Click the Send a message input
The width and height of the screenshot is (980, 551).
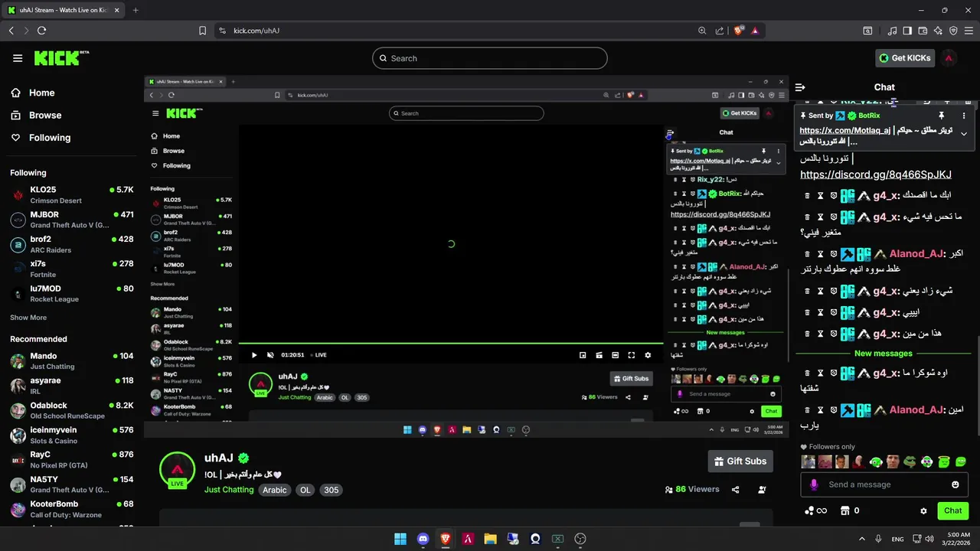coord(884,484)
